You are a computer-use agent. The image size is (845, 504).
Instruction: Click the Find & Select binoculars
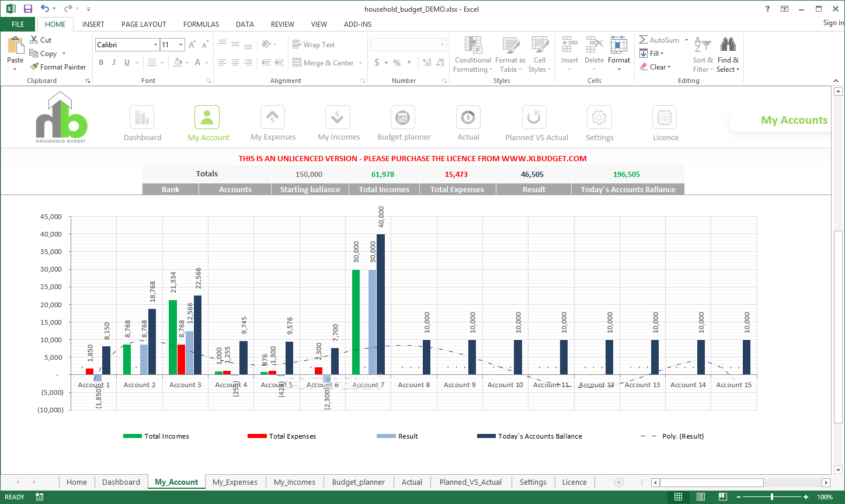pyautogui.click(x=728, y=44)
